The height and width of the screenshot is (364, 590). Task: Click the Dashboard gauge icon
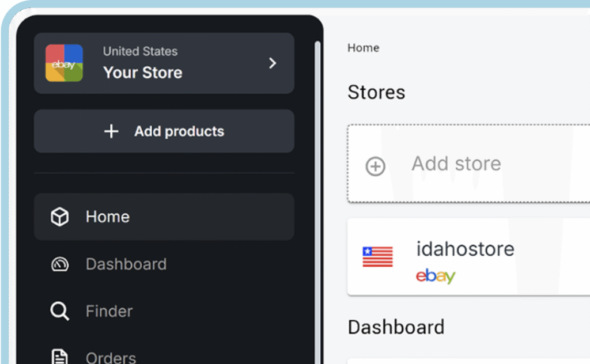(59, 264)
